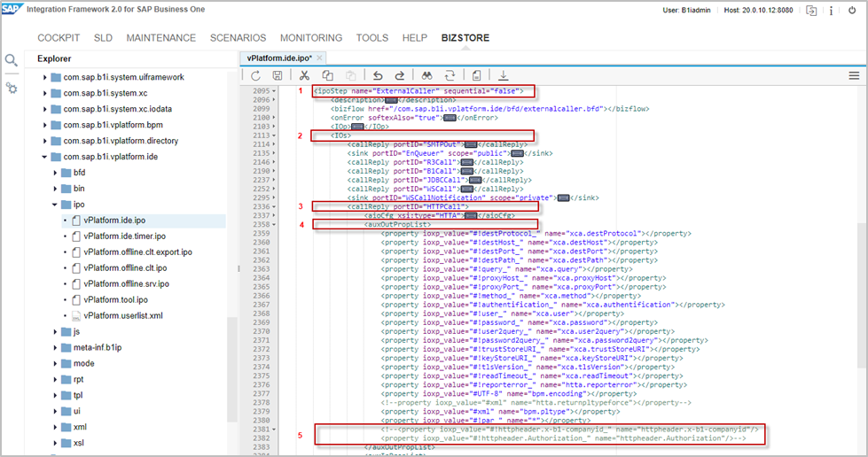
Task: Click the search magnifier in left sidebar
Action: 12,60
